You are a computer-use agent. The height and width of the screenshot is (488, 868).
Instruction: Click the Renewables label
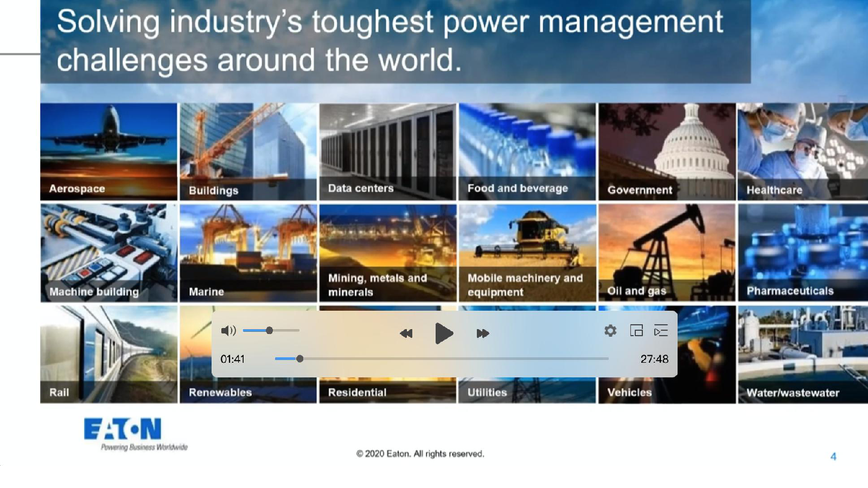click(x=220, y=392)
